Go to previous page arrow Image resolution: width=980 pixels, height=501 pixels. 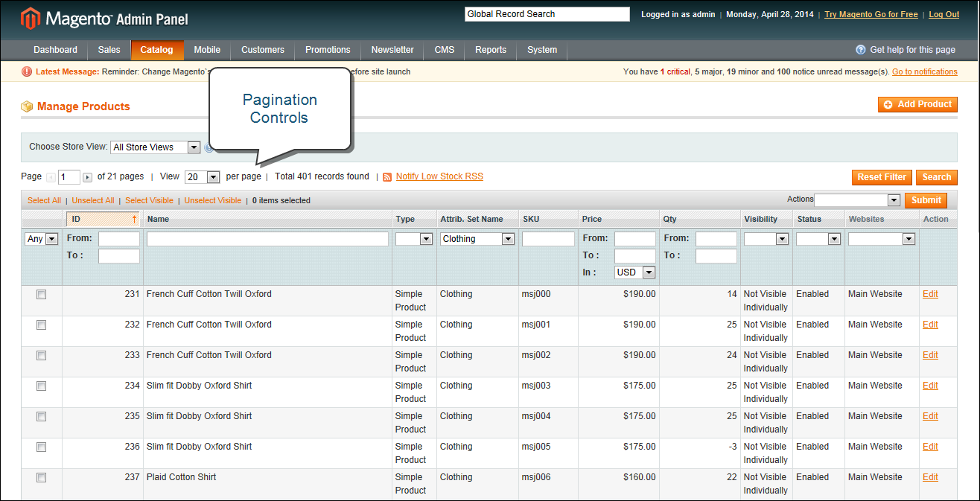tap(51, 177)
